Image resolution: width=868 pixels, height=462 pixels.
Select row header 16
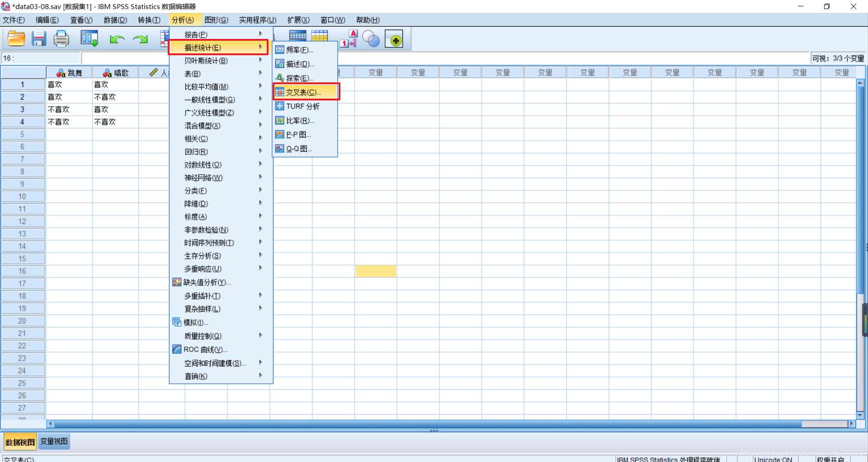[23, 271]
